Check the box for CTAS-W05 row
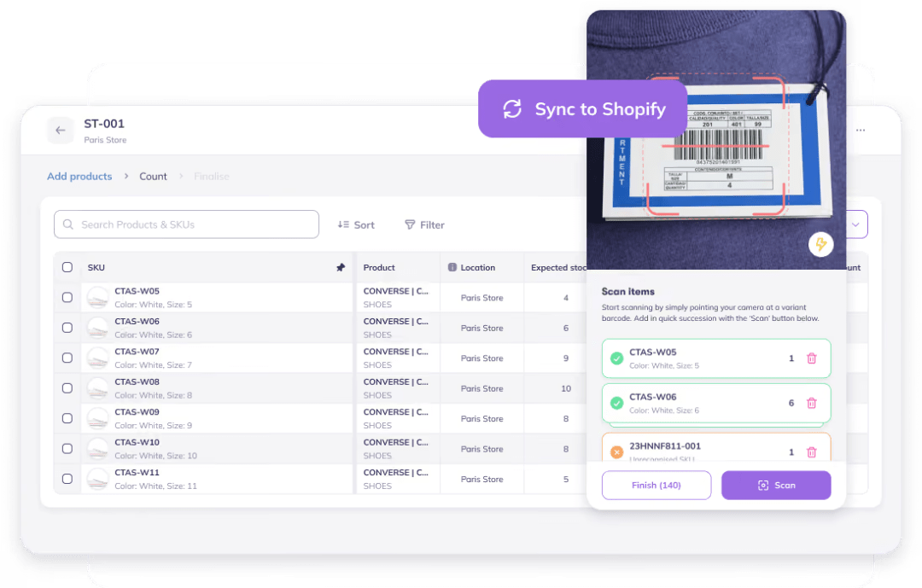This screenshot has height=588, width=922. pyautogui.click(x=67, y=298)
